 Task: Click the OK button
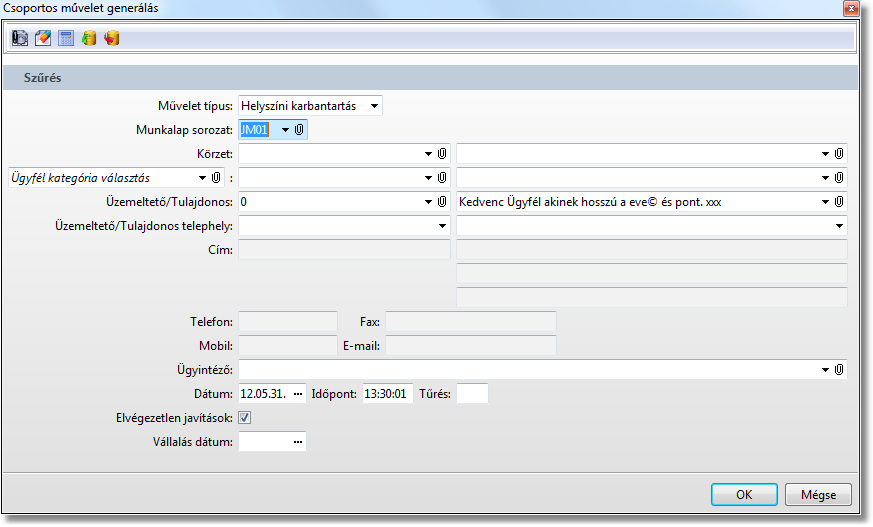click(744, 494)
